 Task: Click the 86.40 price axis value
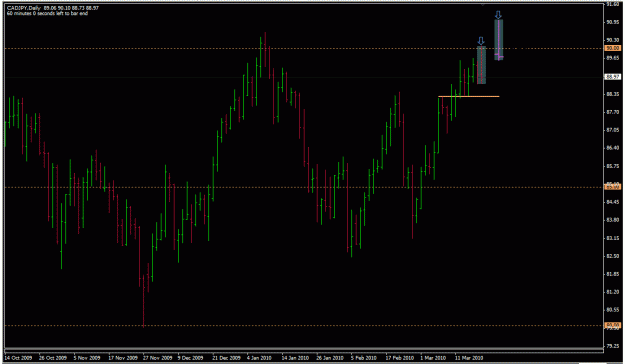[x=613, y=148]
